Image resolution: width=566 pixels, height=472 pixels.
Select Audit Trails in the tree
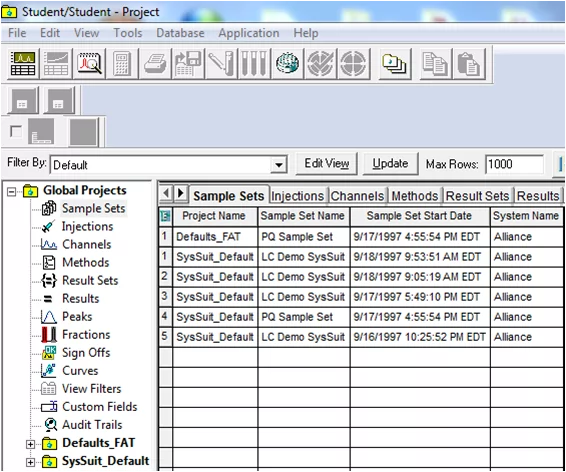pyautogui.click(x=92, y=425)
